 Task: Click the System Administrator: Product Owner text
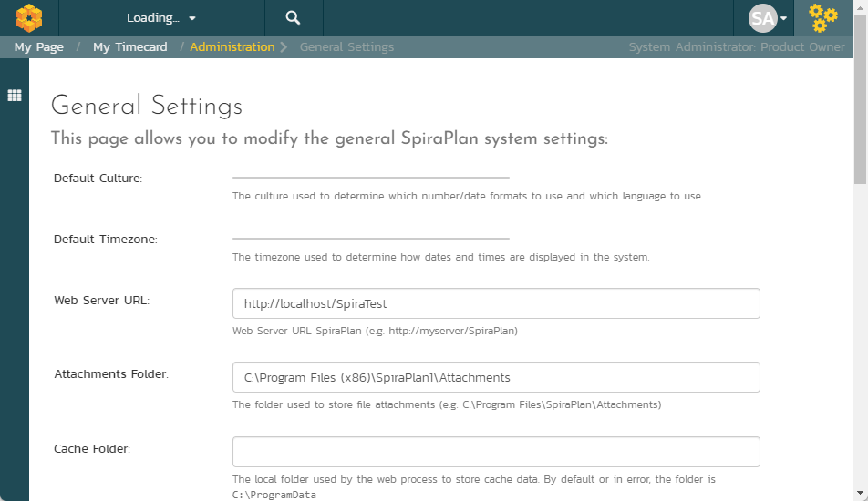point(737,47)
